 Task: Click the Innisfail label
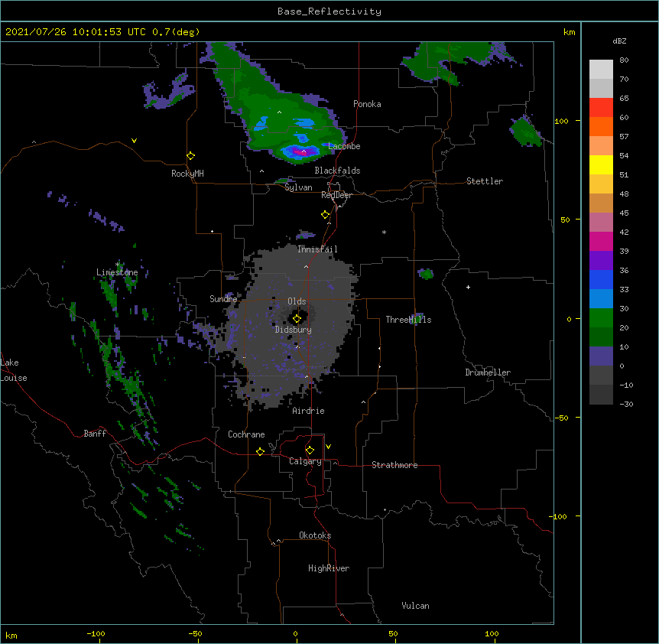point(317,249)
